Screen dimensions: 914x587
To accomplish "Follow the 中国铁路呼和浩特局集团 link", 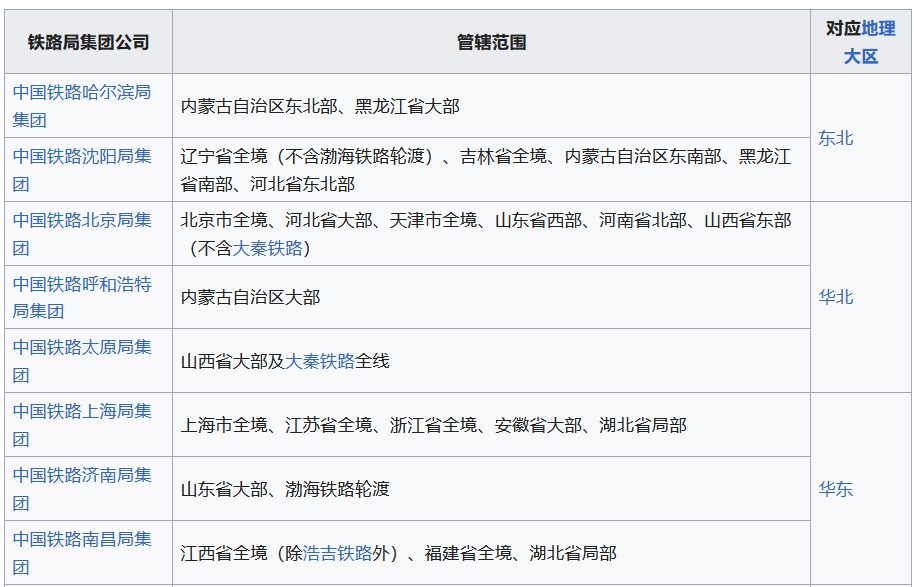I will (82, 298).
